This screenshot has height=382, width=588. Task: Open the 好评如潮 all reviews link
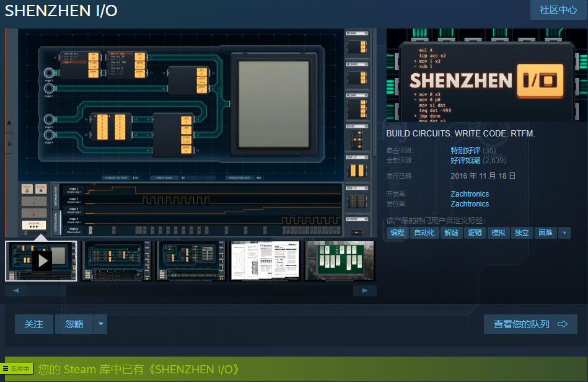(x=465, y=161)
